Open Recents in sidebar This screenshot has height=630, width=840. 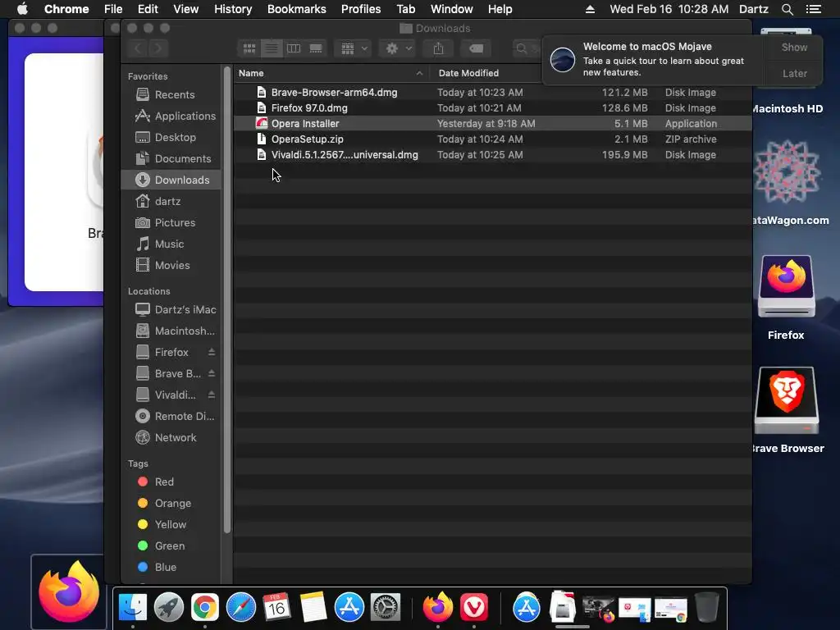tap(171, 95)
